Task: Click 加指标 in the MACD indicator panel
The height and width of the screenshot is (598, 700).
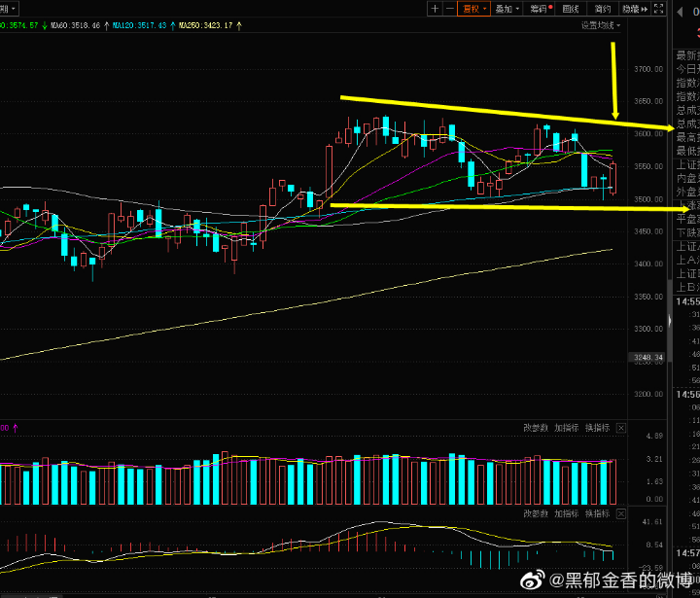Action: point(566,513)
